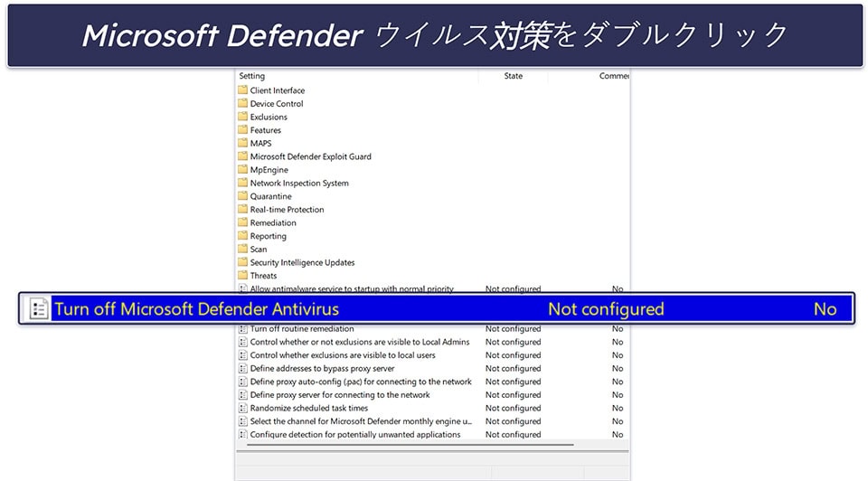
Task: Click Not configured state for Configure detection row
Action: [x=514, y=435]
